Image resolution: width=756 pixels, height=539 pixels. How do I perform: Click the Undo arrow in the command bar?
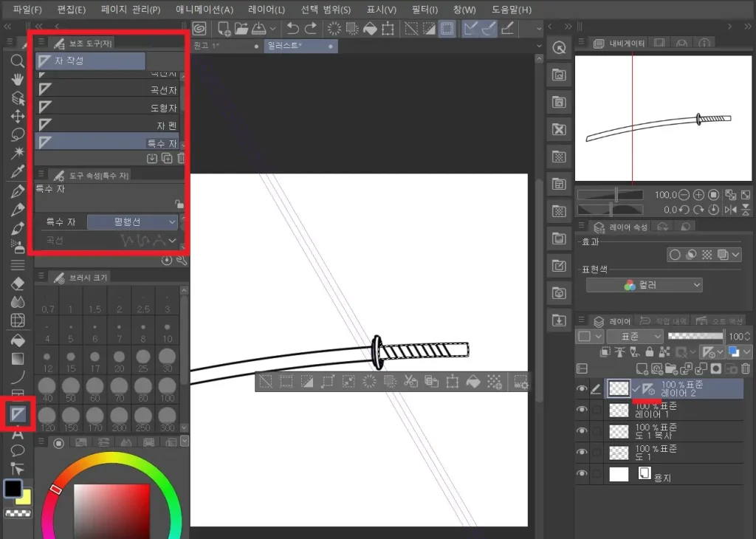[x=293, y=28]
